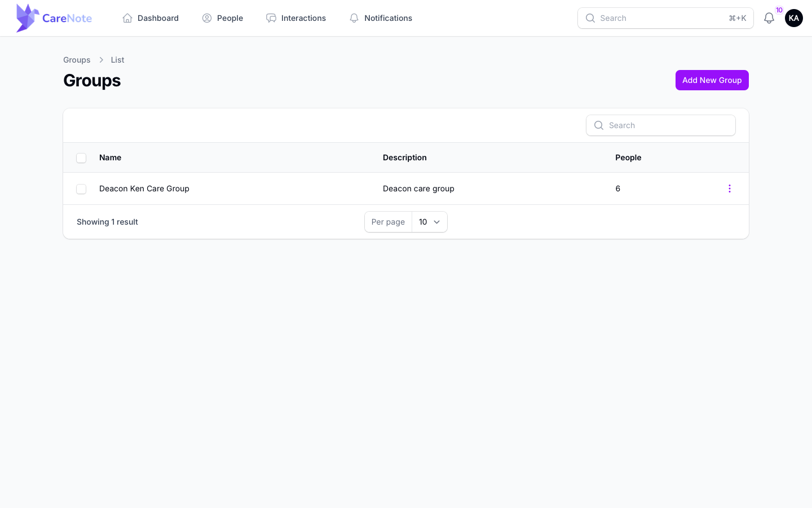Focus the groups table Search field
The width and height of the screenshot is (812, 508).
(661, 125)
